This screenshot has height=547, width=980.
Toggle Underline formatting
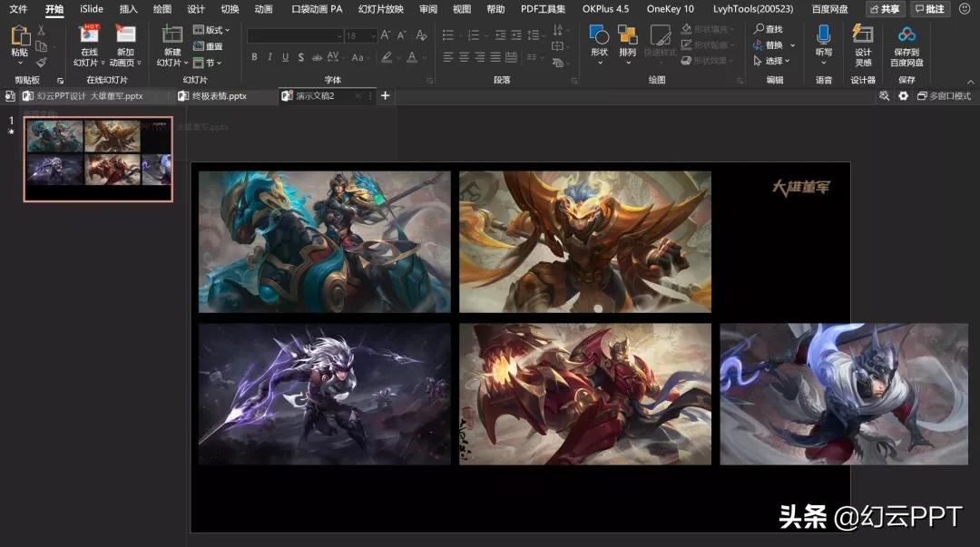click(285, 57)
